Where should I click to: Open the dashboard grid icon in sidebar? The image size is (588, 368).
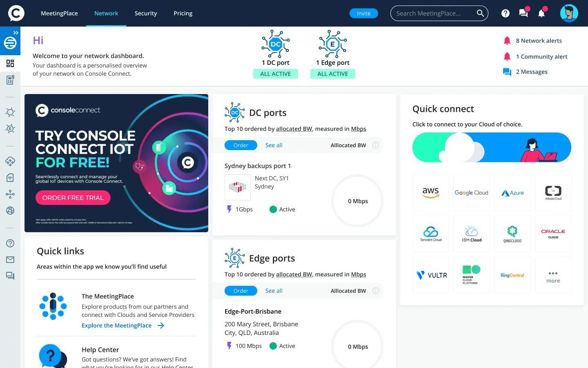tap(10, 63)
